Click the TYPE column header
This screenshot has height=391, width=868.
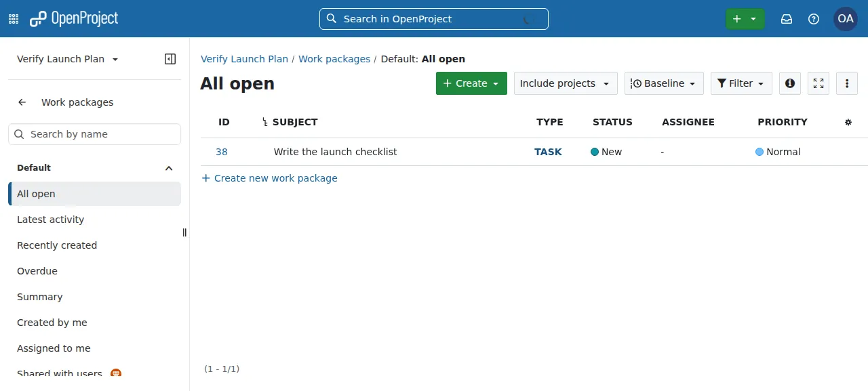(550, 122)
